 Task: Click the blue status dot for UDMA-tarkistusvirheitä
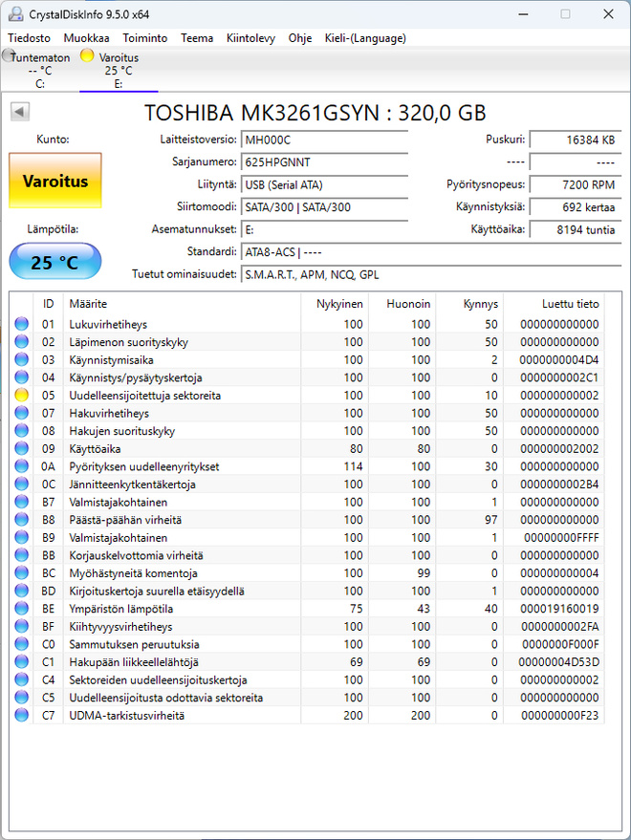pyautogui.click(x=21, y=715)
